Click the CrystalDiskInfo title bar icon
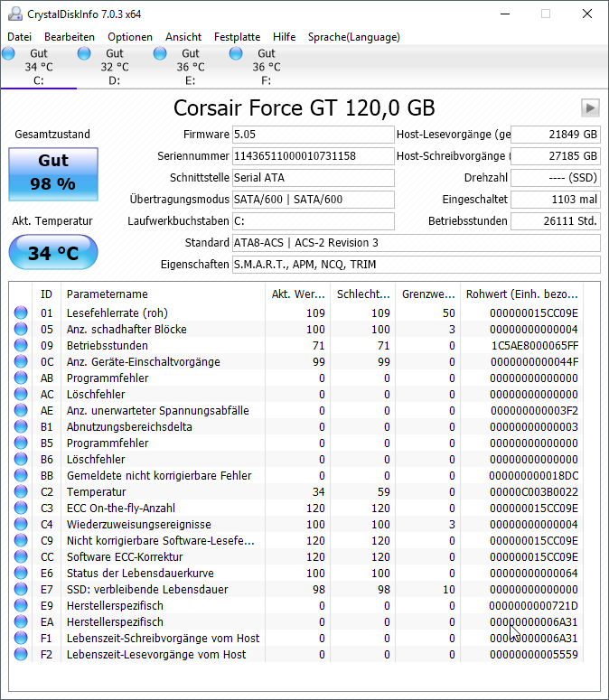 (14, 14)
